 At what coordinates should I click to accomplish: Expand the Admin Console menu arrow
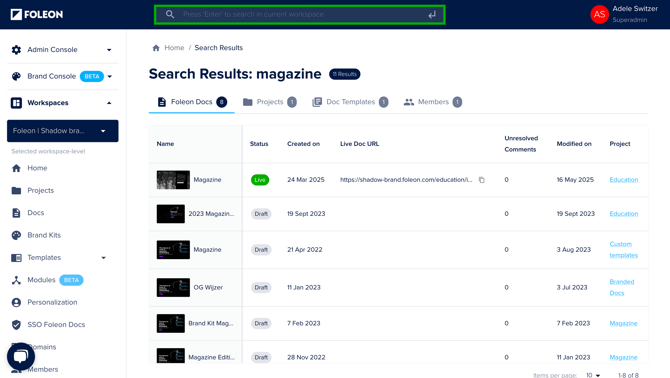(x=109, y=50)
